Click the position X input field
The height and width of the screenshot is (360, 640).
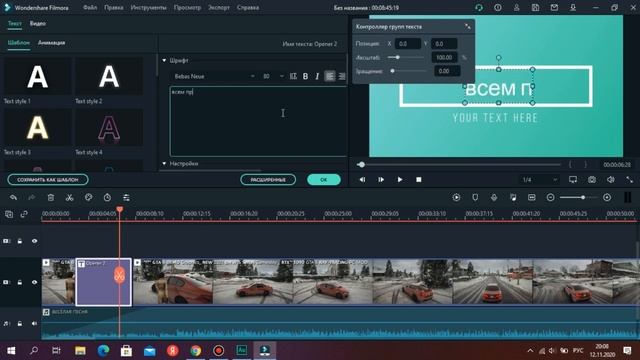(407, 44)
